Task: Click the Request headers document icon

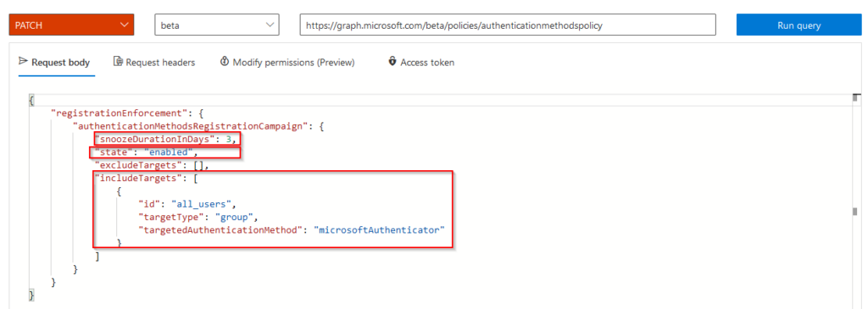Action: 117,61
